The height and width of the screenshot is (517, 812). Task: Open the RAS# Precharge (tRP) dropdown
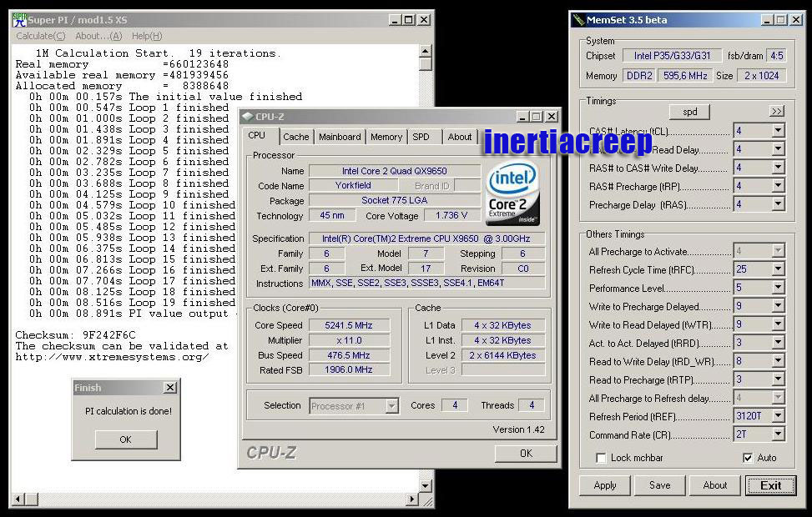point(778,186)
